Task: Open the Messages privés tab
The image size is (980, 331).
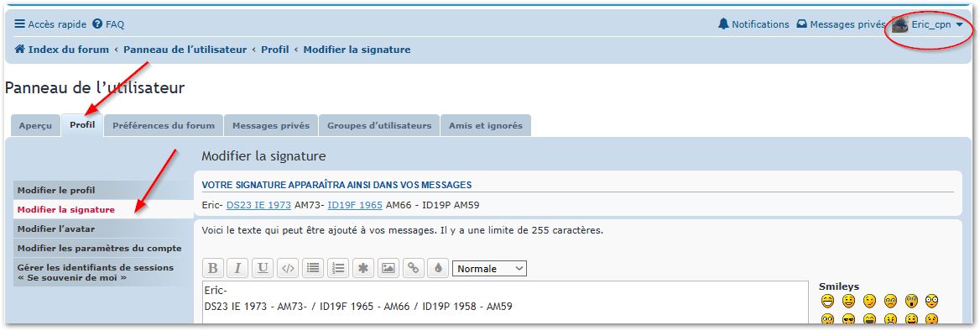Action: (x=271, y=125)
